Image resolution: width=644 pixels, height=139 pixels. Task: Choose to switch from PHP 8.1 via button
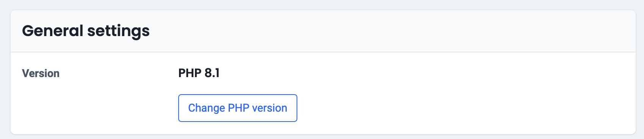(238, 108)
